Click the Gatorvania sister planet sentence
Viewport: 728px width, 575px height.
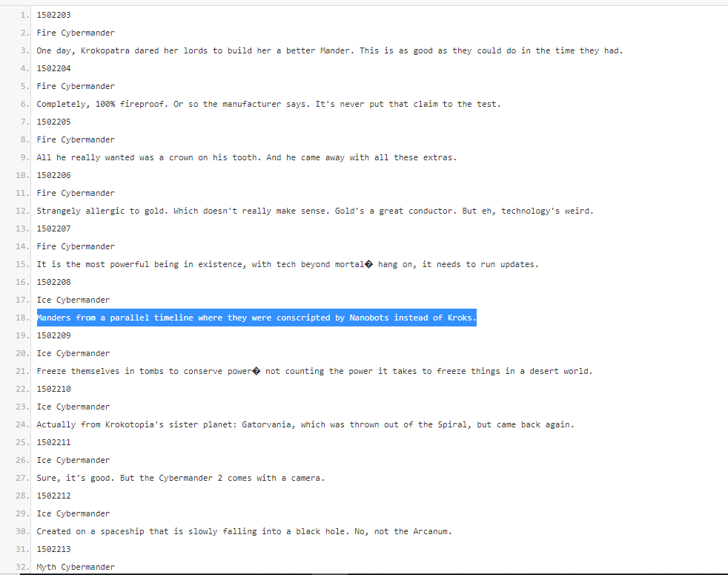pos(305,425)
